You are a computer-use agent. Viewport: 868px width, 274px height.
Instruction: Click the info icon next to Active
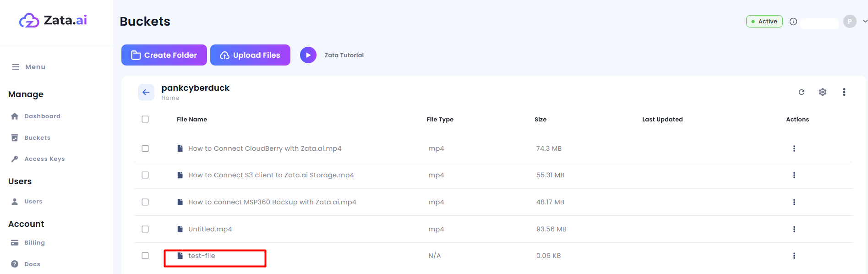793,22
